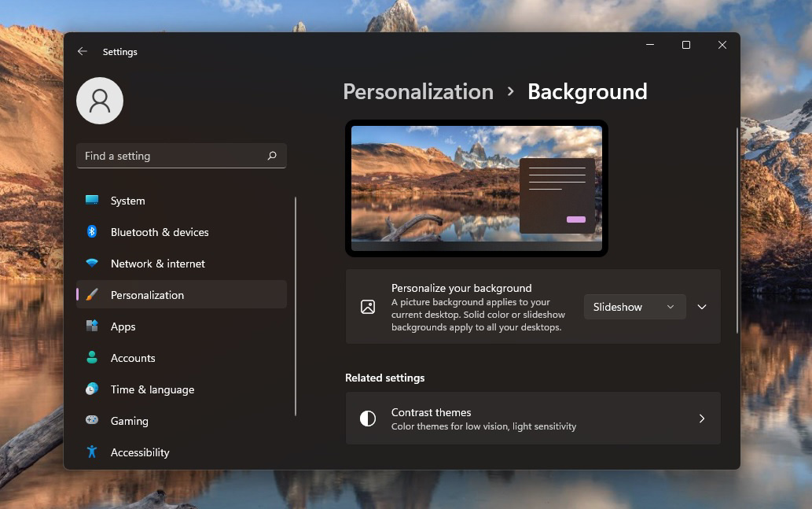Click the picture icon beside Personalize your background
Screen dimensions: 812x509
tap(368, 306)
